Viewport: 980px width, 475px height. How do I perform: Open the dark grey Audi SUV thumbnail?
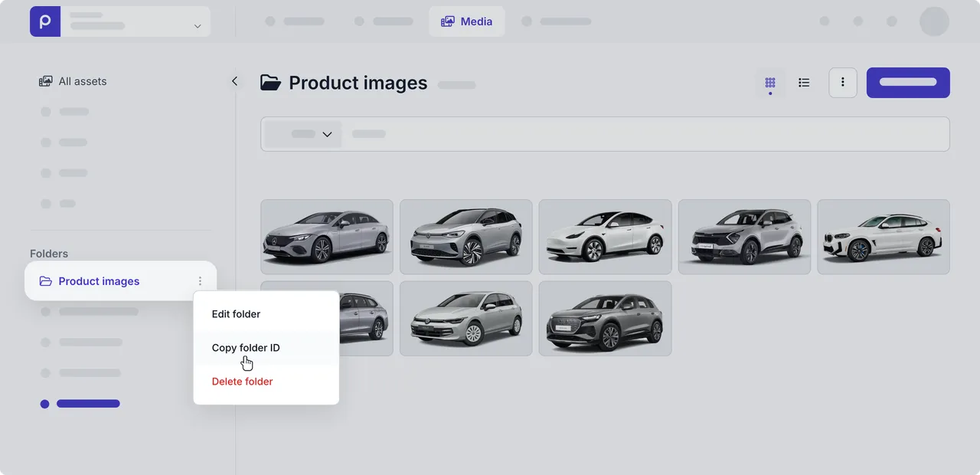tap(606, 318)
